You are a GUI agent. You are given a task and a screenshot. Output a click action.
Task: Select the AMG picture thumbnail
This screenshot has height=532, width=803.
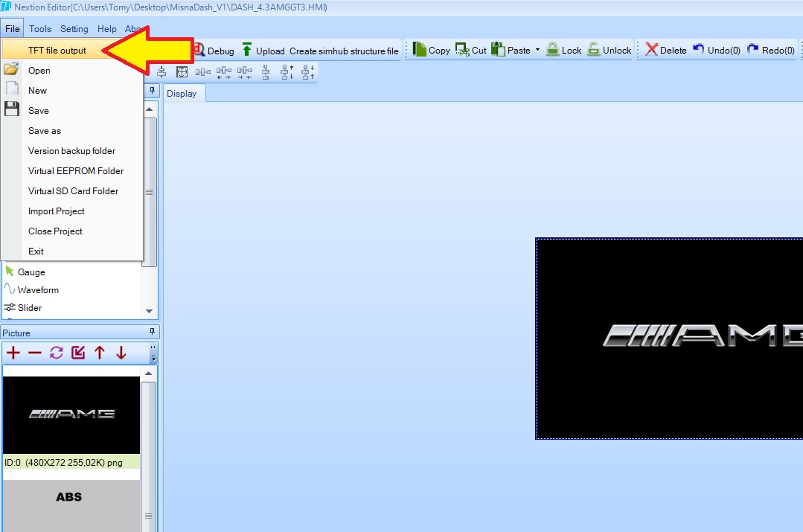[x=71, y=414]
